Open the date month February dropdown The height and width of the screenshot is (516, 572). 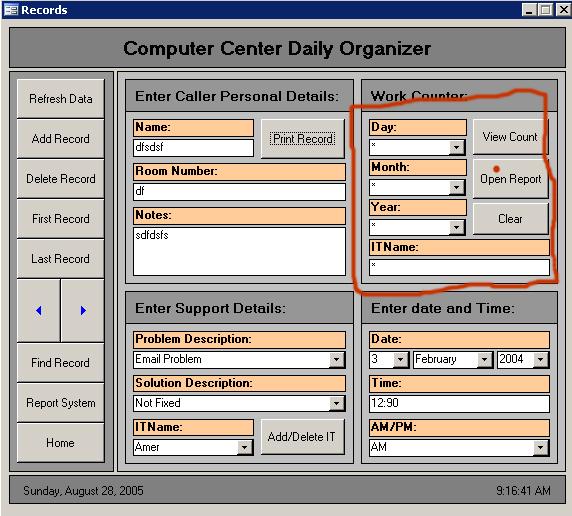pos(484,359)
